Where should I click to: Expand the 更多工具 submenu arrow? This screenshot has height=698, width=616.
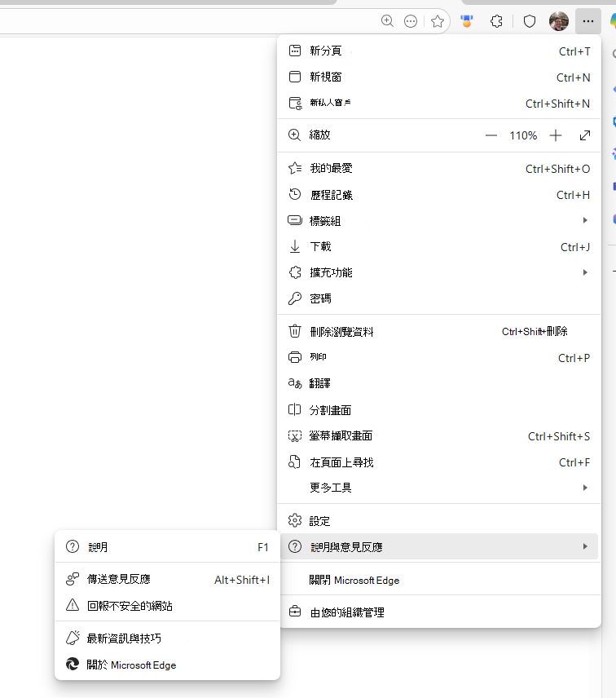585,488
